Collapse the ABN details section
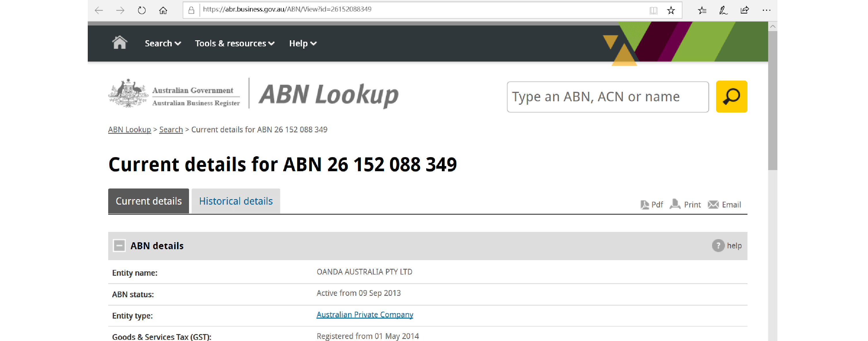 coord(119,246)
